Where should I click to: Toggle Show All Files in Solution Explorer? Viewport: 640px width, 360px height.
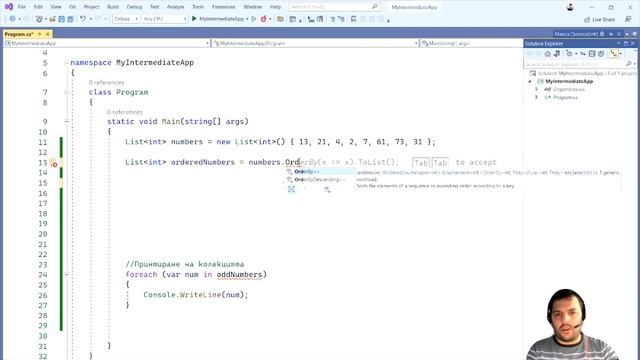601,54
